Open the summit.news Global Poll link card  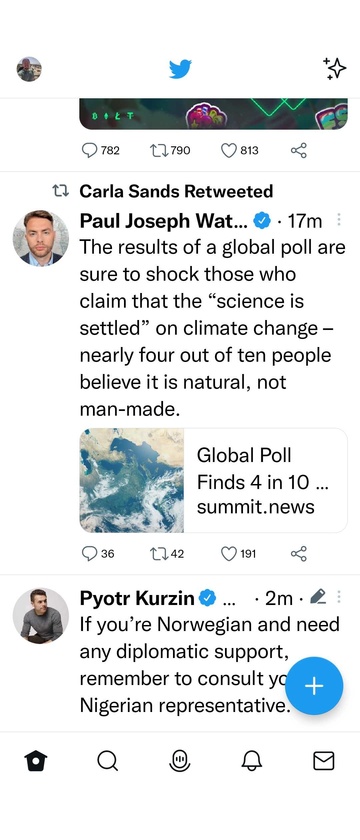[213, 480]
